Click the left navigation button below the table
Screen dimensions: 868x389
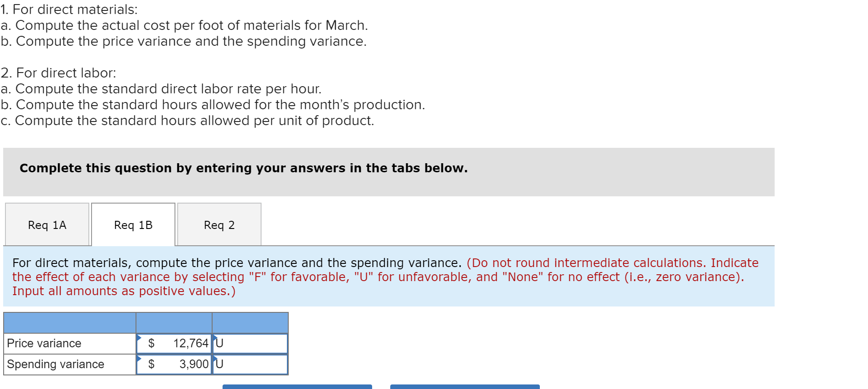coord(297,387)
